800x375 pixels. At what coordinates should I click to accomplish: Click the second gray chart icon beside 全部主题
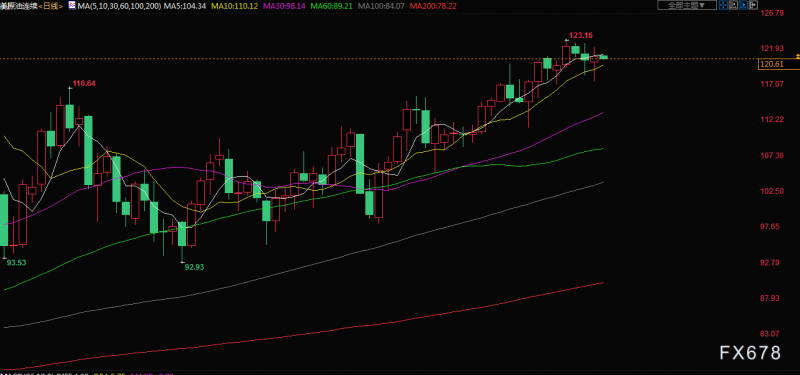733,5
